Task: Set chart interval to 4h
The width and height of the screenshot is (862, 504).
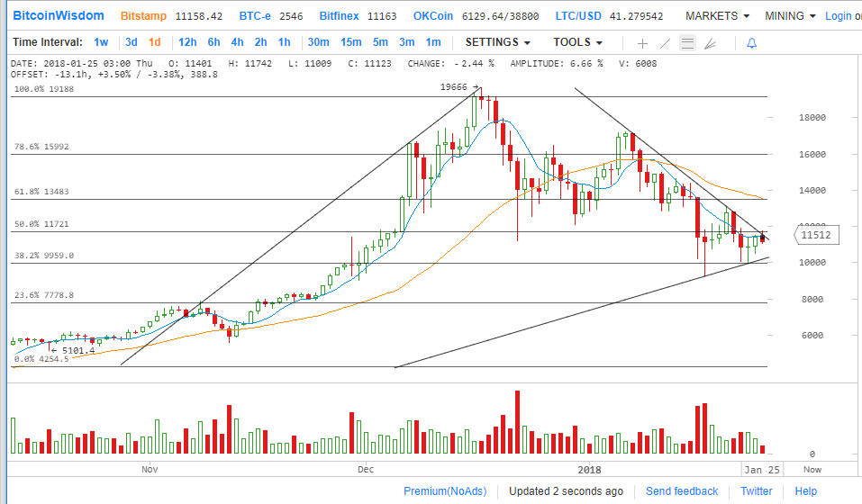Action: pyautogui.click(x=237, y=42)
